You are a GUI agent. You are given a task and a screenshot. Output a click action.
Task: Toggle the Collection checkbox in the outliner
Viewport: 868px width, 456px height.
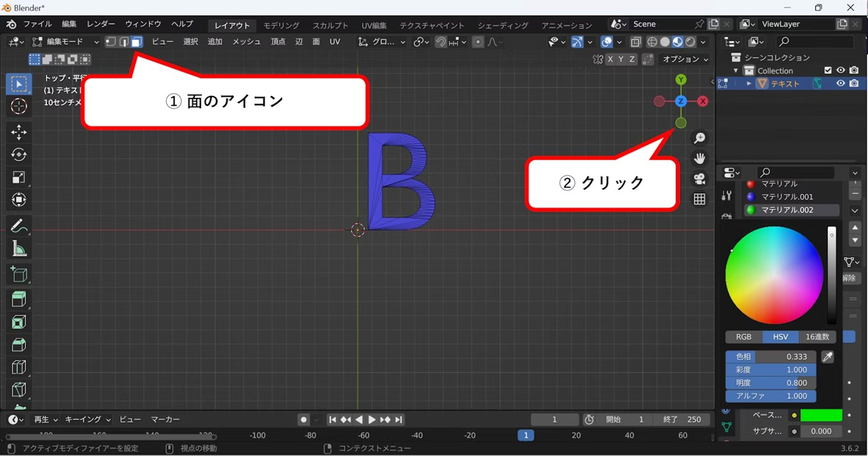(828, 70)
